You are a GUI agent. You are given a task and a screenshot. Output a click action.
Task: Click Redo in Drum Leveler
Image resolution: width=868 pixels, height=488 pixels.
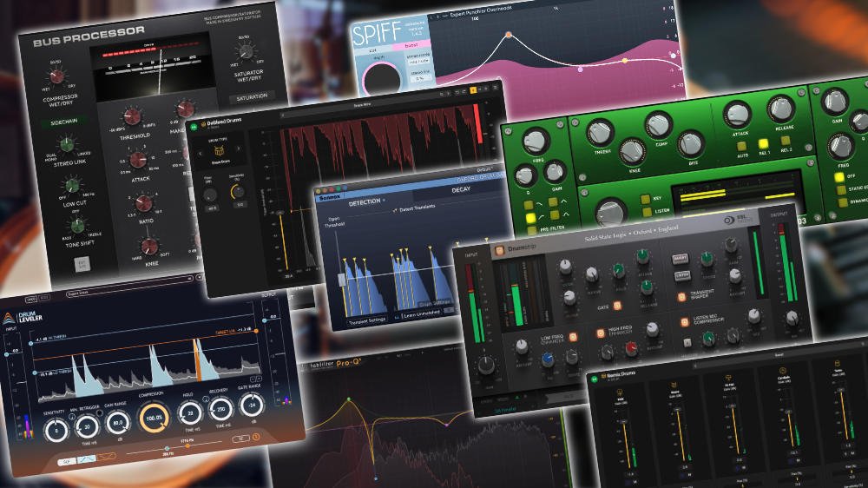[44, 298]
